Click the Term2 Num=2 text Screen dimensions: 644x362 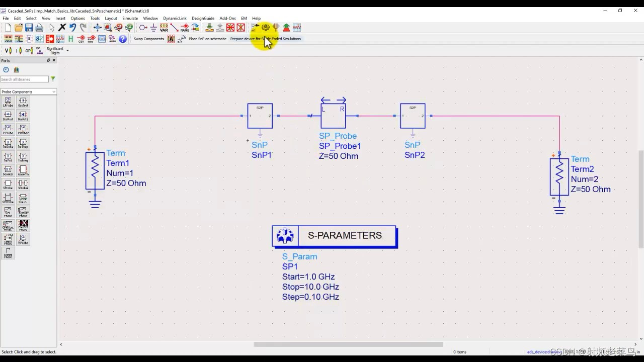click(585, 179)
